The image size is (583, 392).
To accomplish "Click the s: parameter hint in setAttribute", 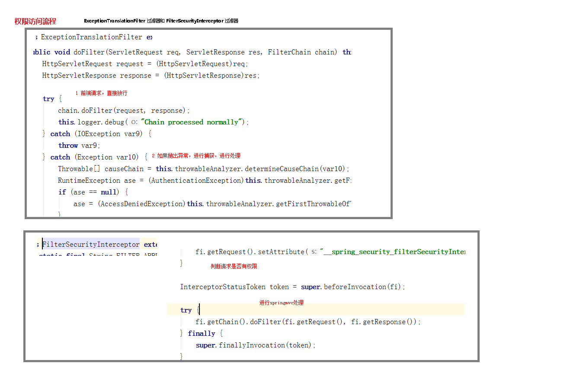I will click(314, 252).
